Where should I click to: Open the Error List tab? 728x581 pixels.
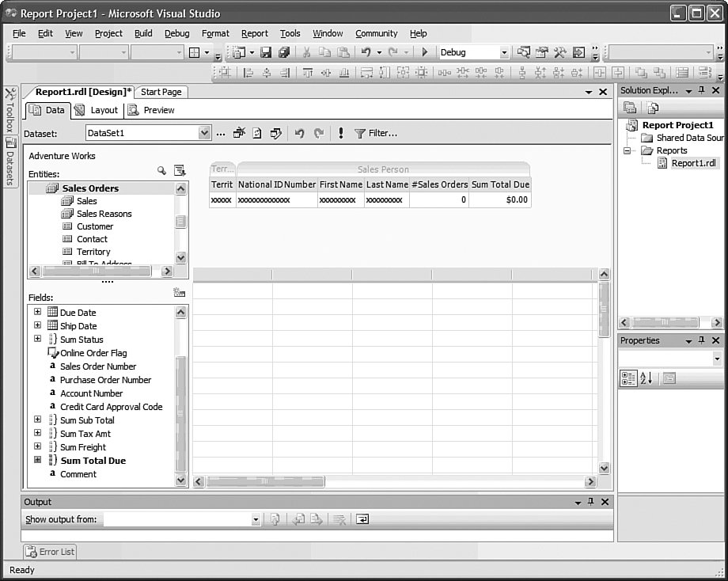coord(50,552)
